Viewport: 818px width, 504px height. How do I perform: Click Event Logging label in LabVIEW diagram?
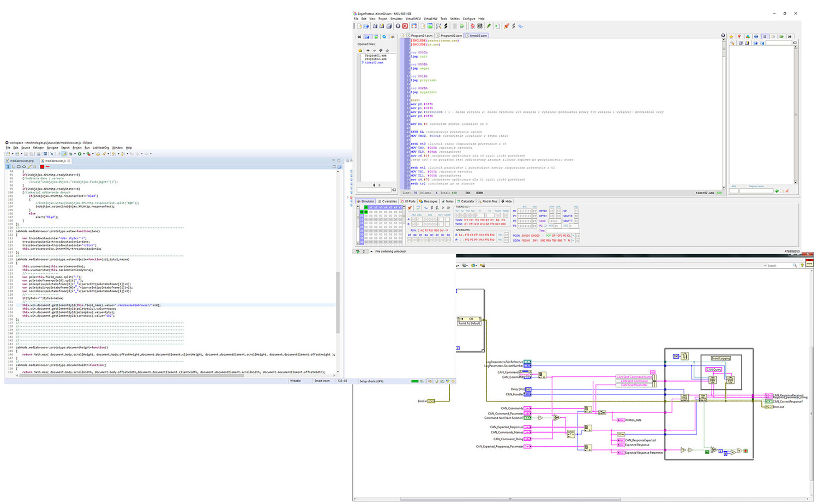(720, 358)
